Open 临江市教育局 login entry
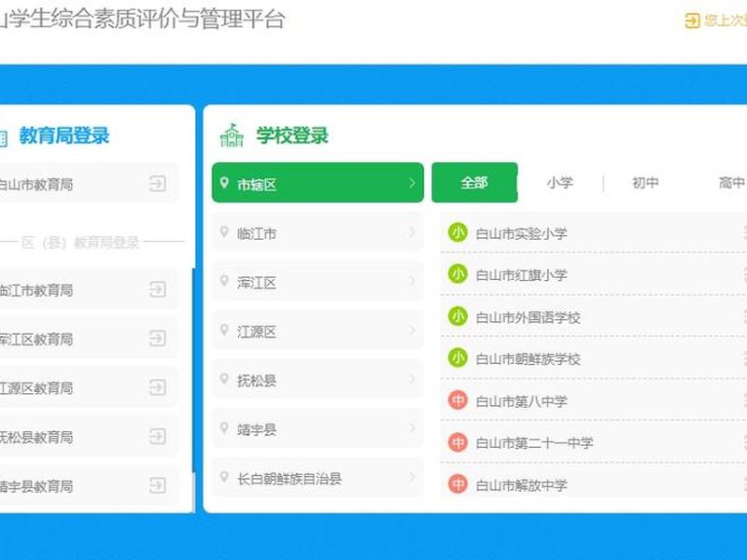The width and height of the screenshot is (747, 560). (89, 289)
